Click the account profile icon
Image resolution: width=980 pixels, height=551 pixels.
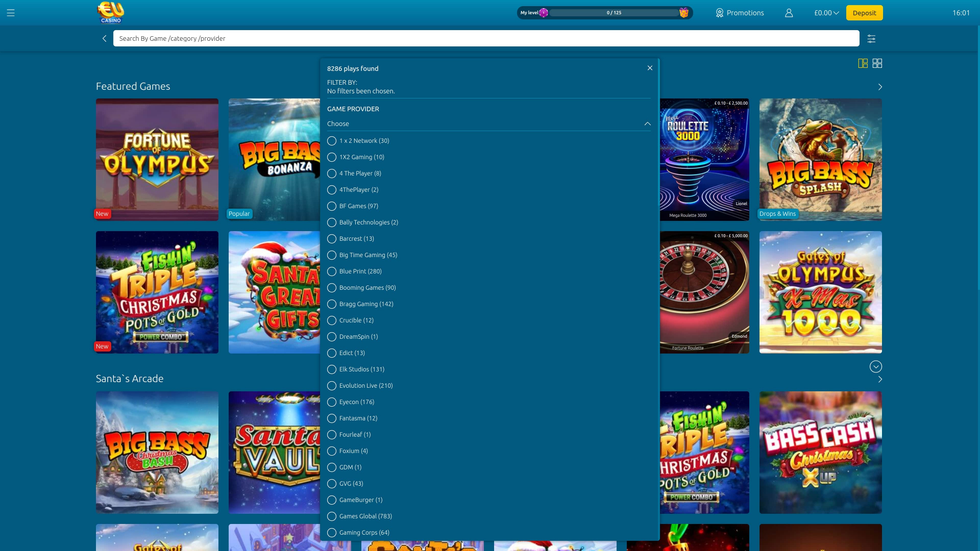pos(788,13)
